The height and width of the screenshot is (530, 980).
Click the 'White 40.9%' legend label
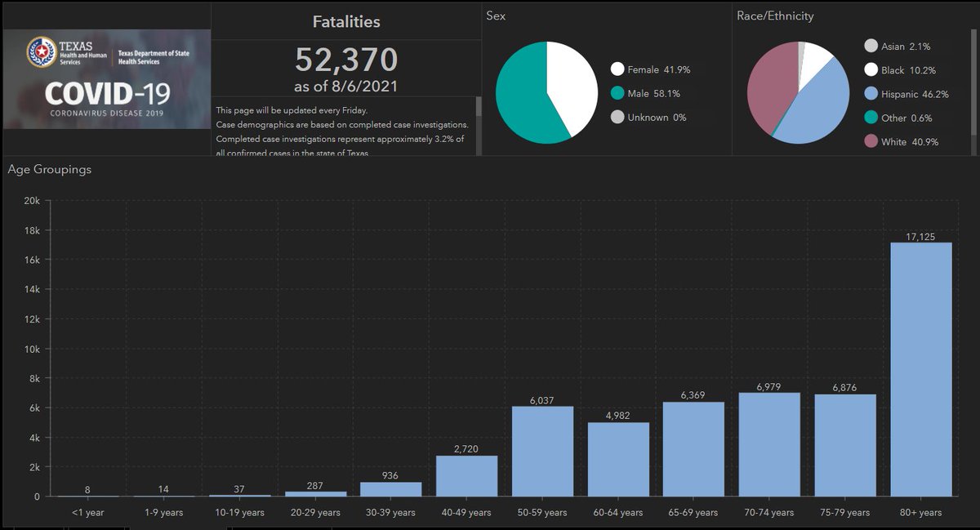(910, 141)
